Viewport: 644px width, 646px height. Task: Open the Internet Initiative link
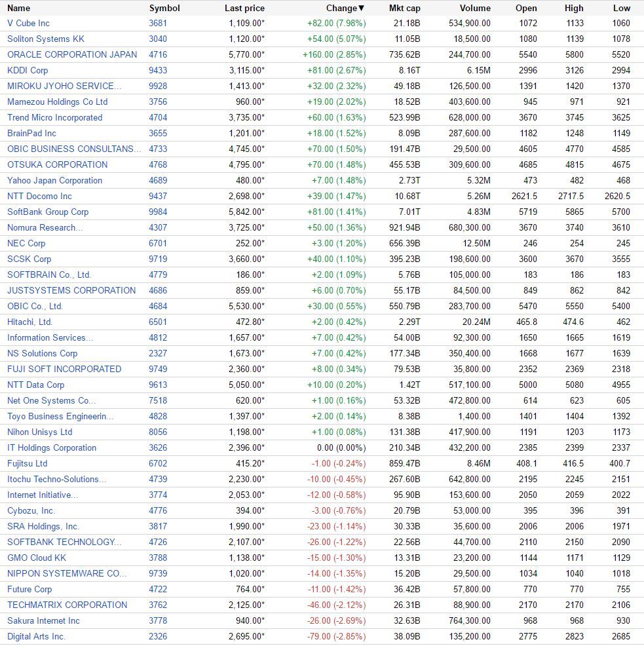coord(43,495)
